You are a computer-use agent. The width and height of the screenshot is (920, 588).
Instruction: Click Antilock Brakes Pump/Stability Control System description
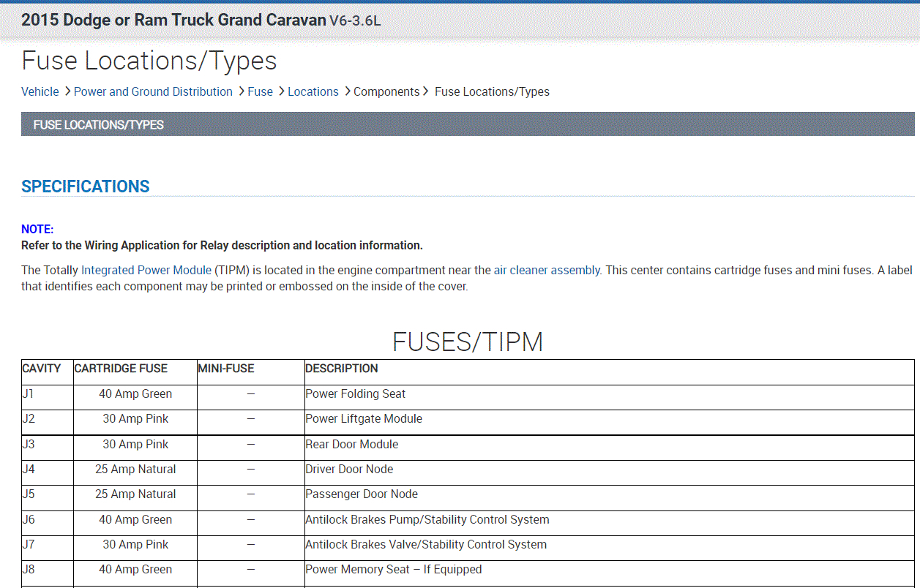[x=427, y=520]
